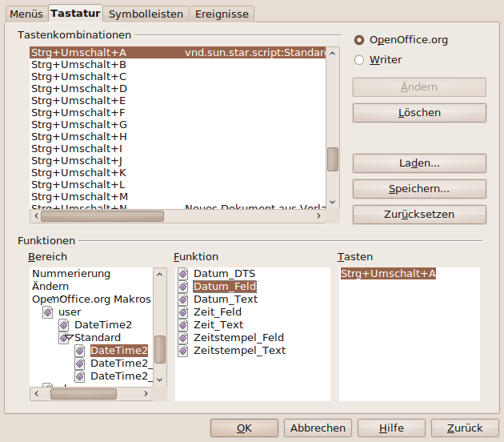Viewport: 504px width, 442px height.
Task: Collapse the Standard tree node
Action: (x=69, y=338)
